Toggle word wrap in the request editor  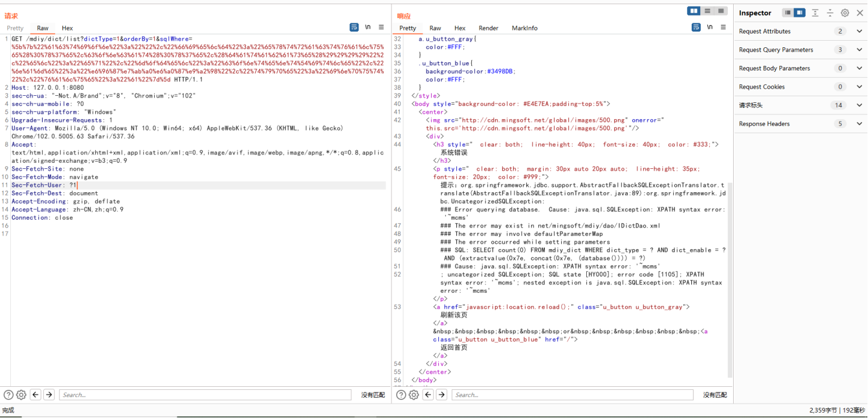[x=354, y=28]
